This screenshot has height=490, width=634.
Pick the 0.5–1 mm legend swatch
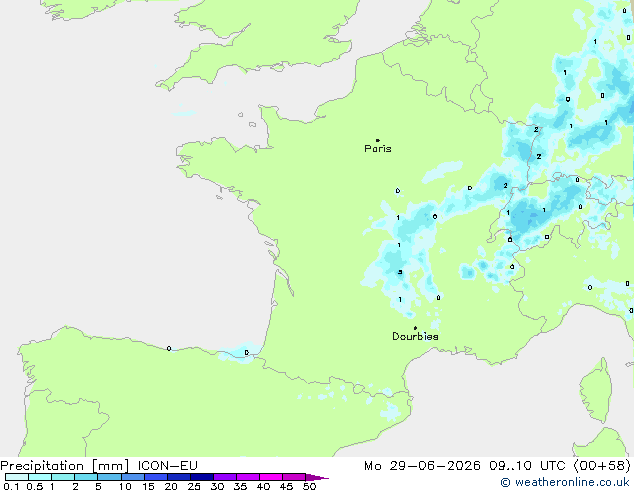tap(40, 477)
